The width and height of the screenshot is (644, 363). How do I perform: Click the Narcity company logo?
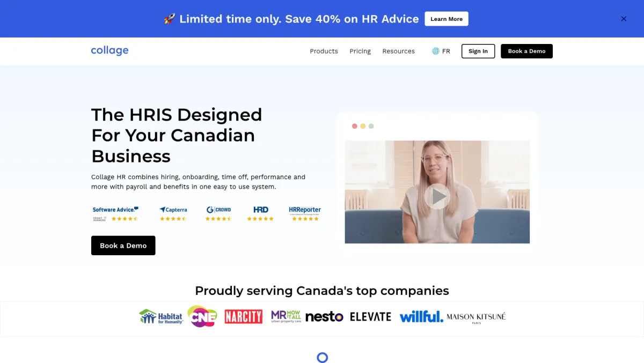click(244, 316)
